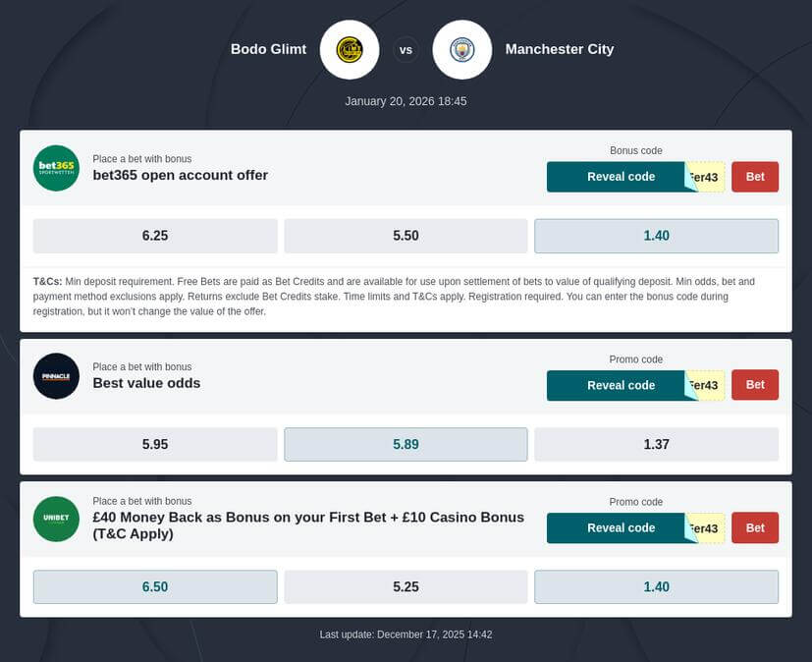This screenshot has width=812, height=662.
Task: Reveal the bet365 bonus code
Action: click(621, 177)
